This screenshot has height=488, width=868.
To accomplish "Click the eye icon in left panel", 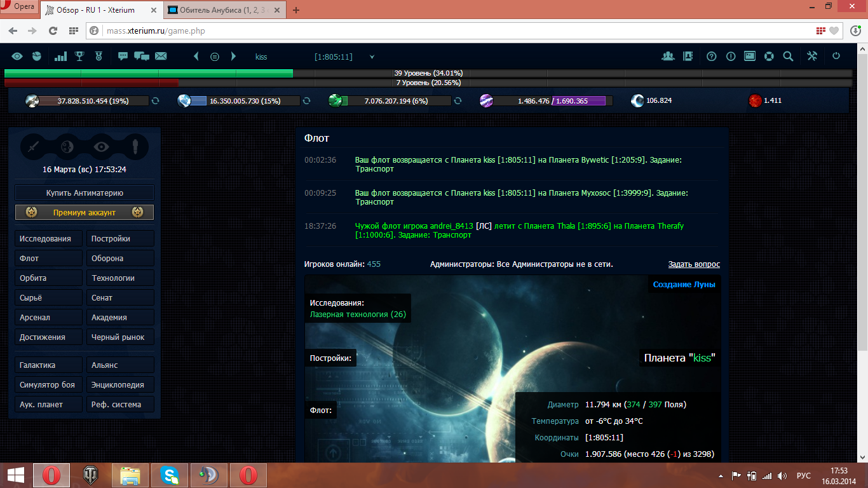I will coord(102,147).
